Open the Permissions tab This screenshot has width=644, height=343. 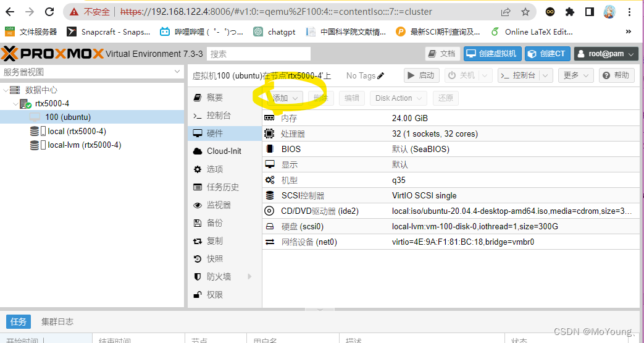(225, 295)
